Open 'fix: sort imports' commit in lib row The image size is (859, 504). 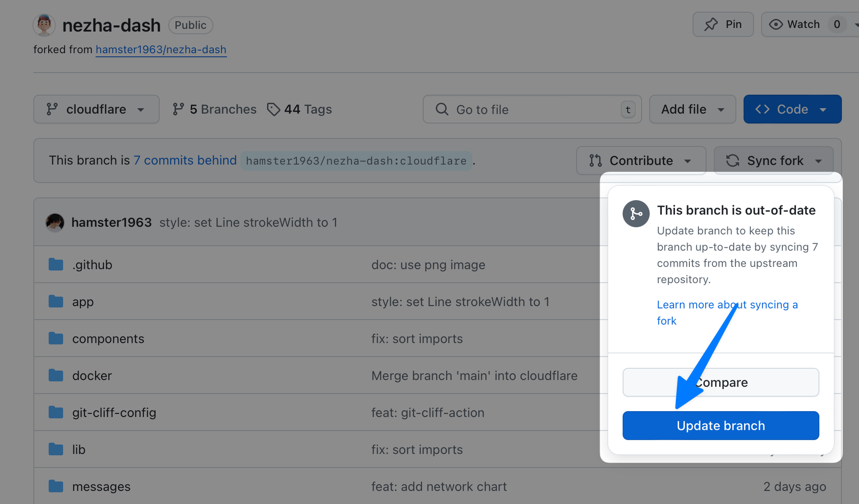[417, 449]
